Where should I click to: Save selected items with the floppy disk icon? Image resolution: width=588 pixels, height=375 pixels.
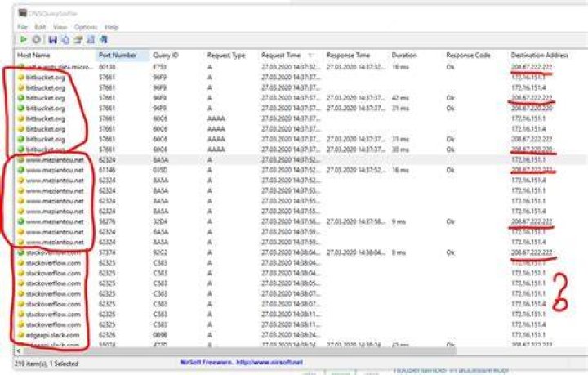53,39
